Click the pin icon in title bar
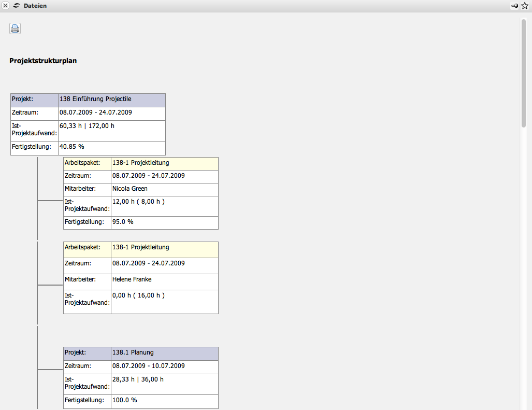Screen dimensions: 532x410 click(514, 6)
